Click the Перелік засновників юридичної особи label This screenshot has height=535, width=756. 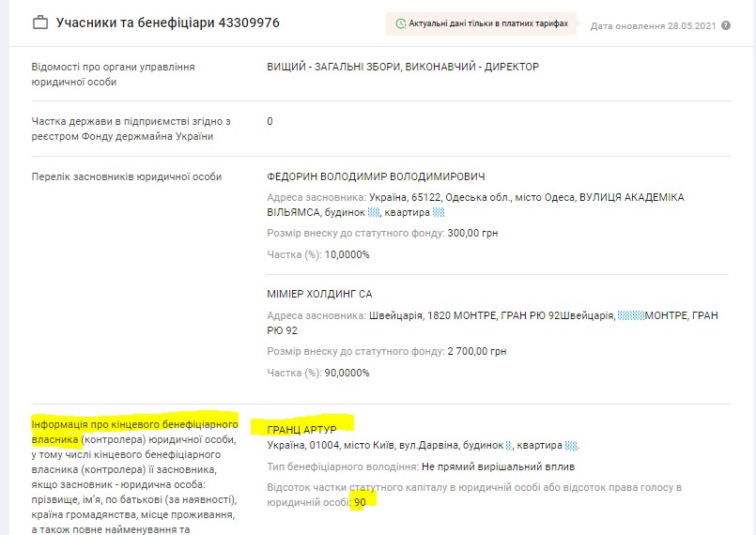pos(126,177)
